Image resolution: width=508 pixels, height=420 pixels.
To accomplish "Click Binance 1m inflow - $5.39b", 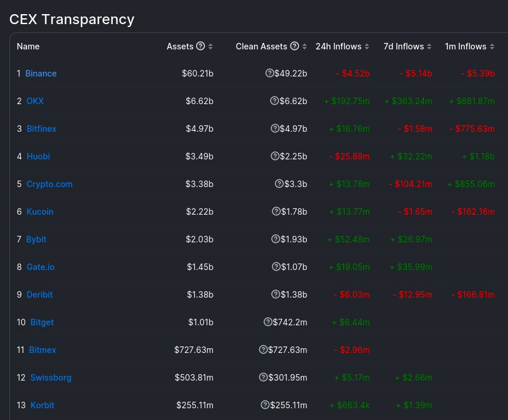I will (477, 74).
